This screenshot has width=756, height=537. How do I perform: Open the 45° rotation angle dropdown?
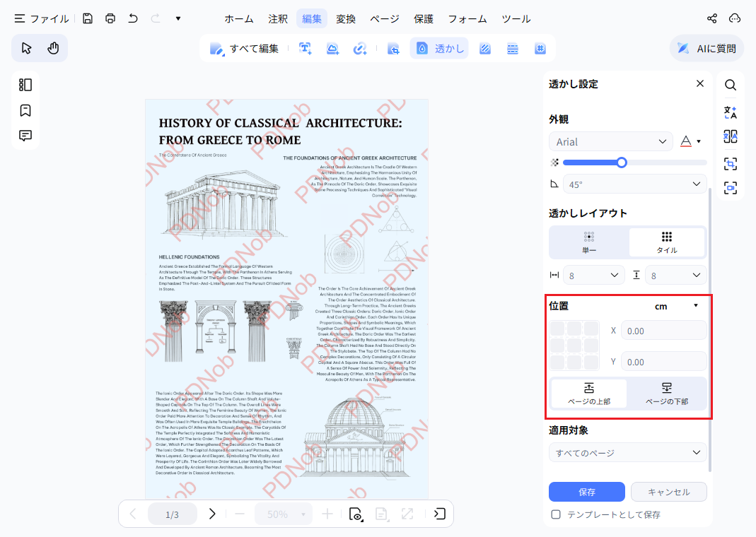(635, 184)
